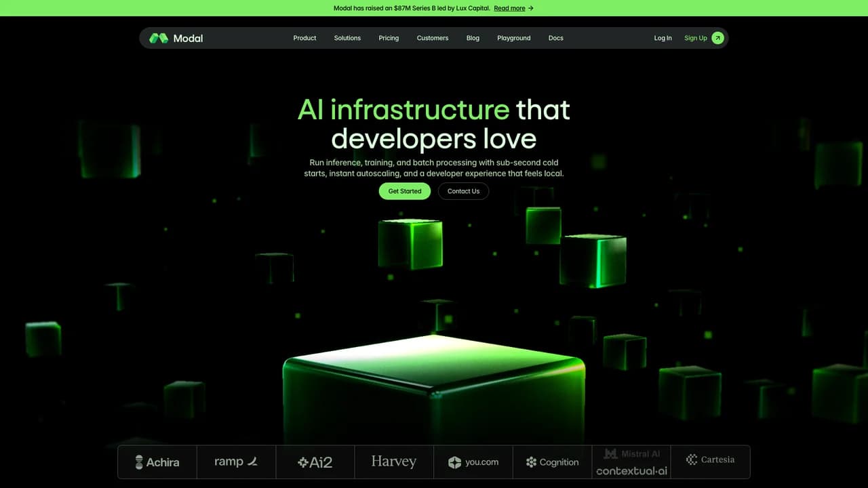
Task: Click the "Modal has raised an $87M Series B" announcement
Action: [x=412, y=8]
